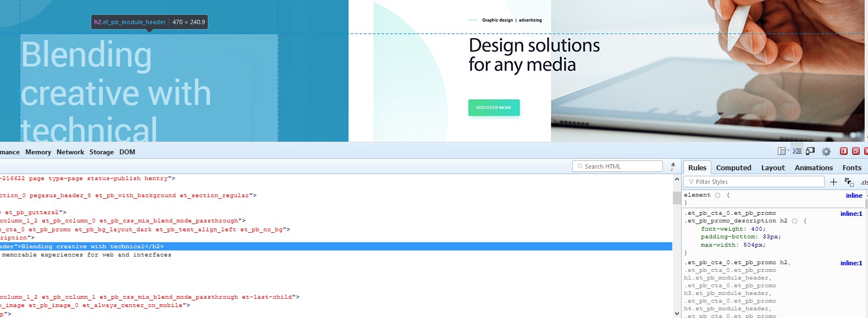Toggle the .cls classes panel
868x318 pixels.
[864, 182]
